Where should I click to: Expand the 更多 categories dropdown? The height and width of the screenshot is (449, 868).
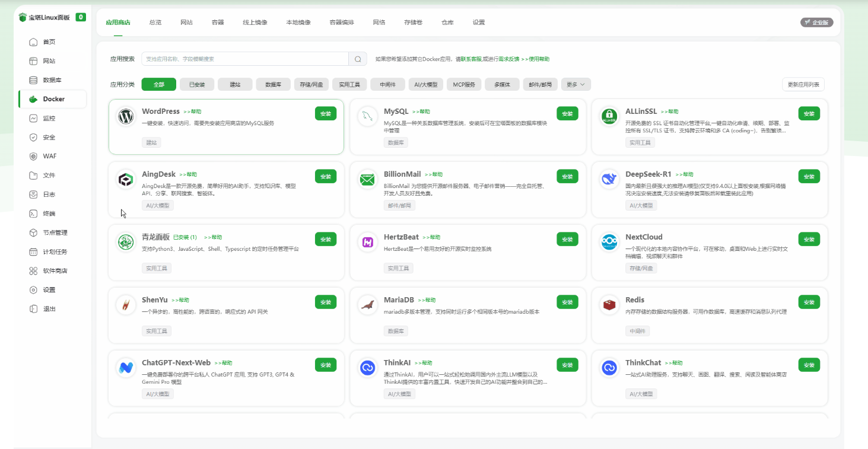pos(576,85)
